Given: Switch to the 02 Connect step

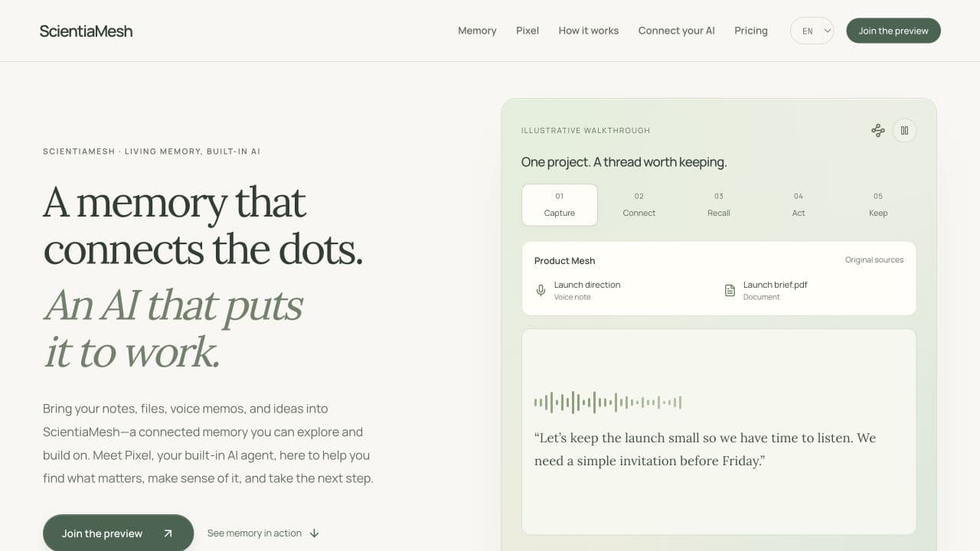Looking at the screenshot, I should pos(639,204).
